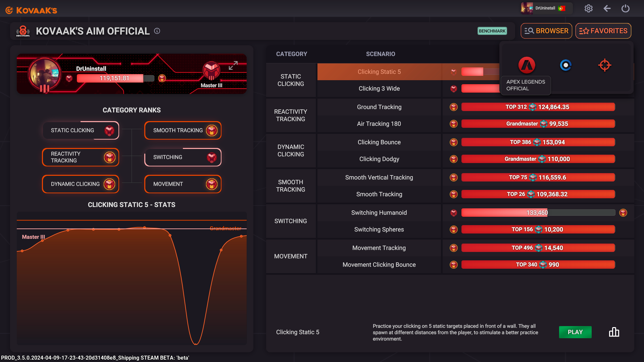
Task: Click the Grandmaster threshold label on graph
Action: coord(226,228)
